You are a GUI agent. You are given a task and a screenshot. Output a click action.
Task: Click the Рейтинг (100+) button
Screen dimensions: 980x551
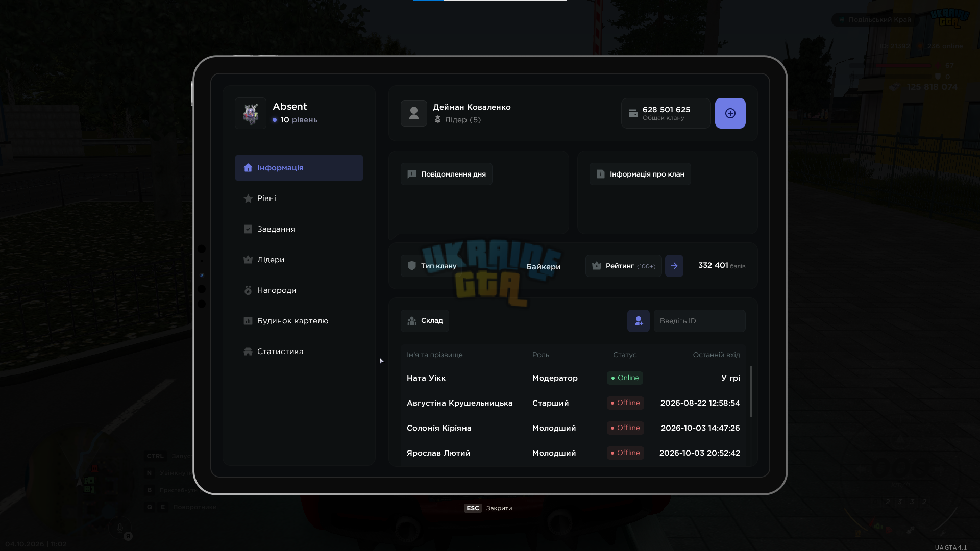[x=624, y=266]
